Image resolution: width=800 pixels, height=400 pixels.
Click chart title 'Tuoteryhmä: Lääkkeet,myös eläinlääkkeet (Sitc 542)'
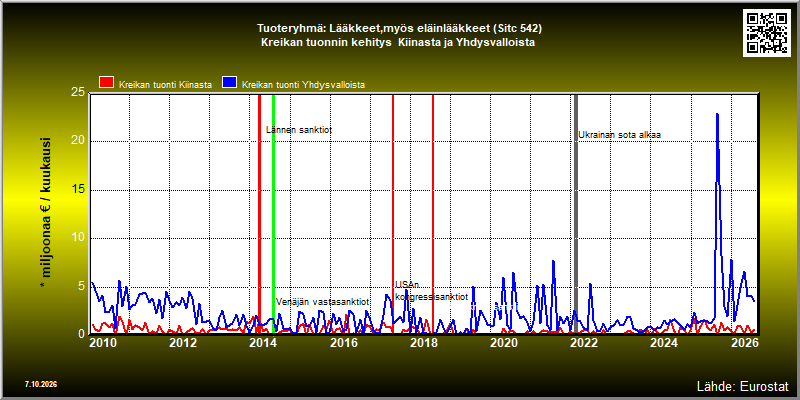[x=399, y=28]
